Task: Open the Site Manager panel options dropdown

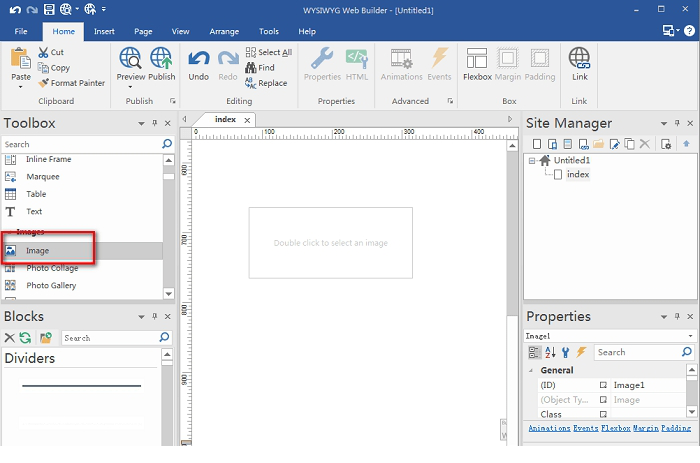Action: [x=663, y=123]
